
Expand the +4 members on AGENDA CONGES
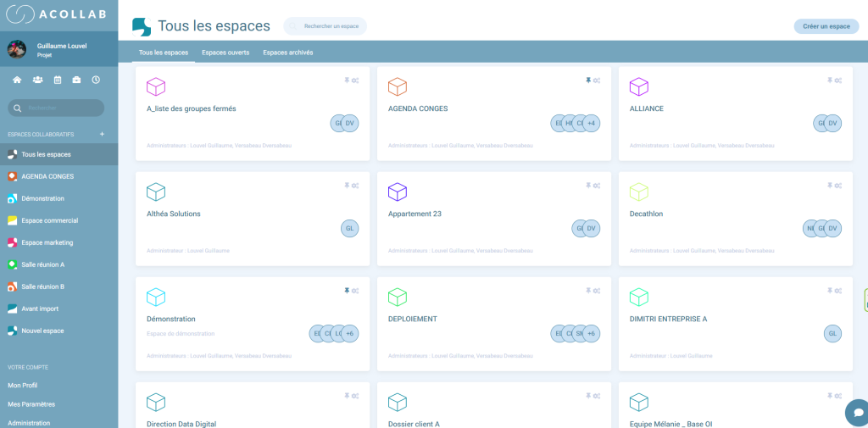591,123
